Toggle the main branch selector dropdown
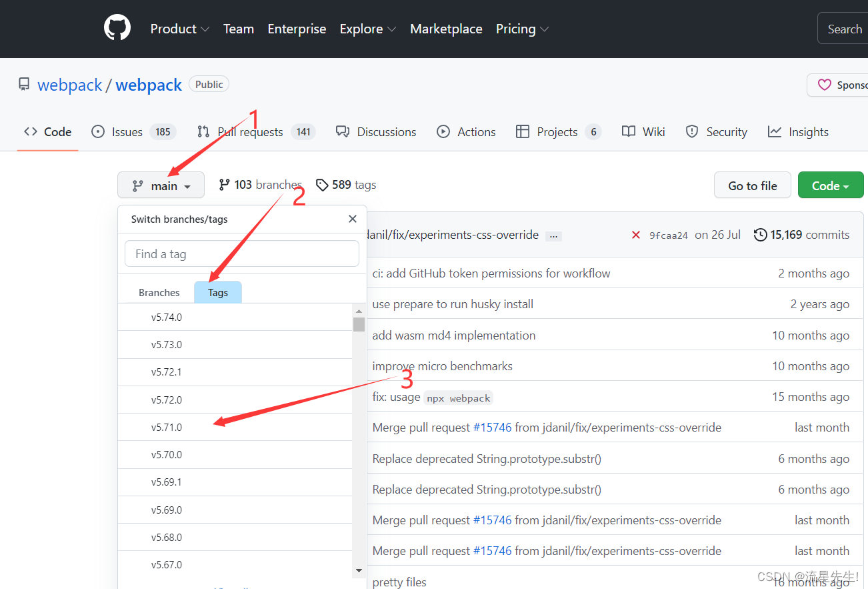 click(x=162, y=185)
